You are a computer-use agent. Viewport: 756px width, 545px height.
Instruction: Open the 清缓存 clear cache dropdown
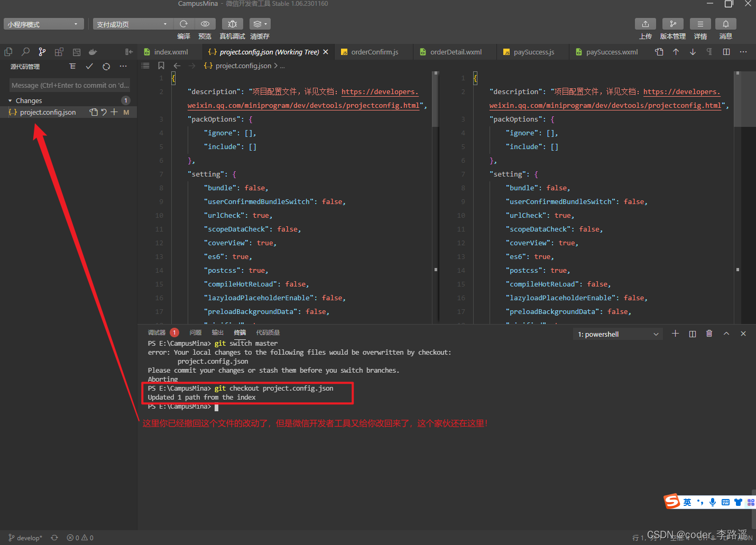click(260, 24)
